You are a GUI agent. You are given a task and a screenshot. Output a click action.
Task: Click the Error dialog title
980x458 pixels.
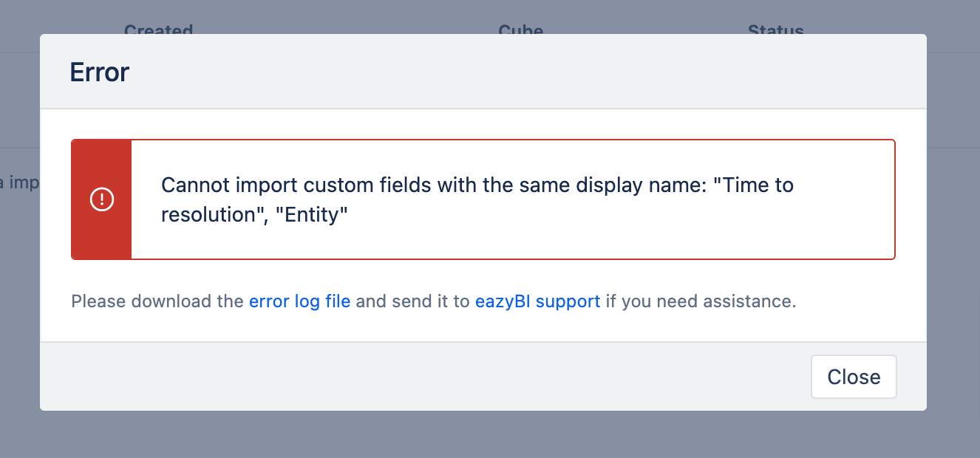[x=100, y=72]
